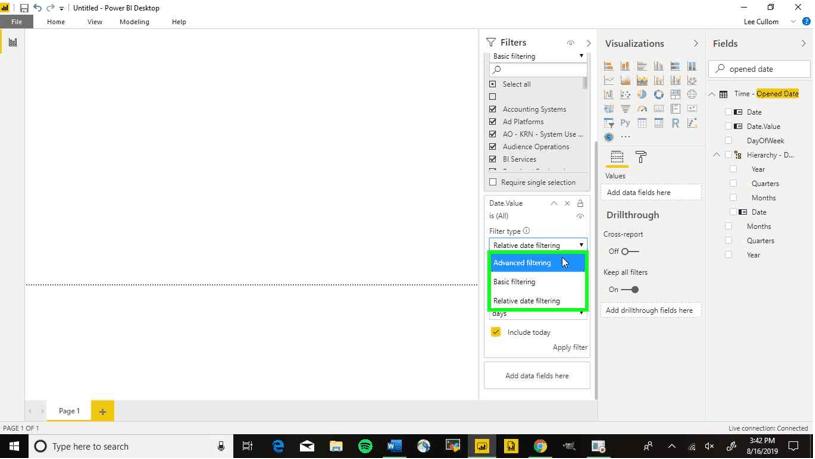This screenshot has height=459, width=815.
Task: Add a new page with plus button
Action: [x=102, y=411]
